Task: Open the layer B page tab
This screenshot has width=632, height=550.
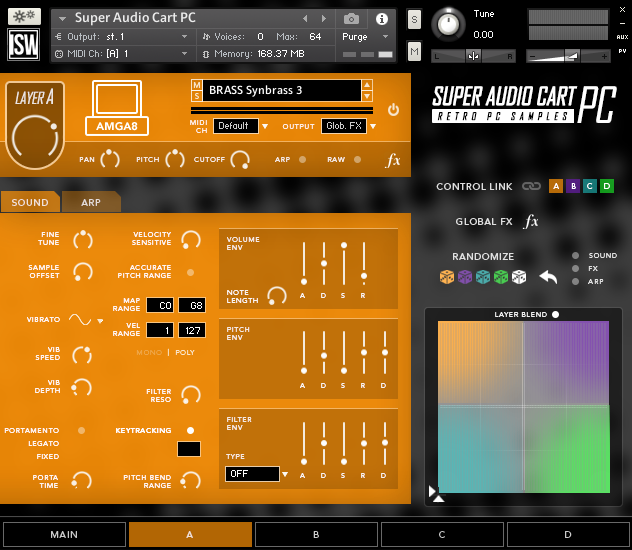Action: tap(316, 534)
